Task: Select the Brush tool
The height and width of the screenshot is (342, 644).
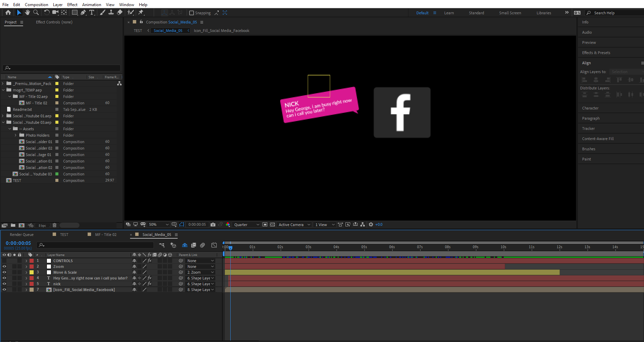Action: (103, 13)
